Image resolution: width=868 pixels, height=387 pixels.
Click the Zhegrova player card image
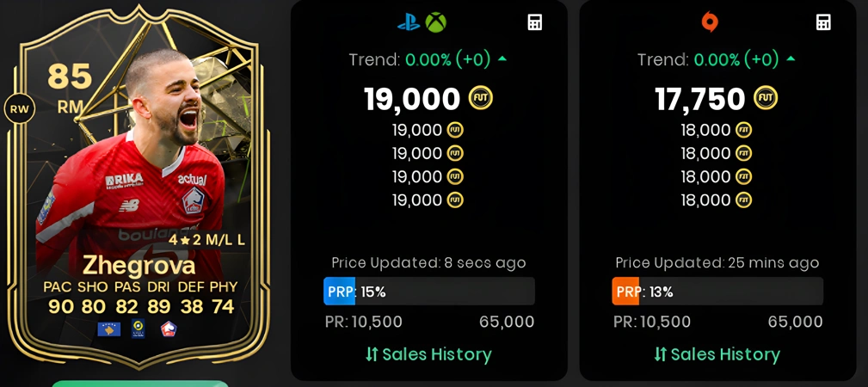pyautogui.click(x=138, y=186)
